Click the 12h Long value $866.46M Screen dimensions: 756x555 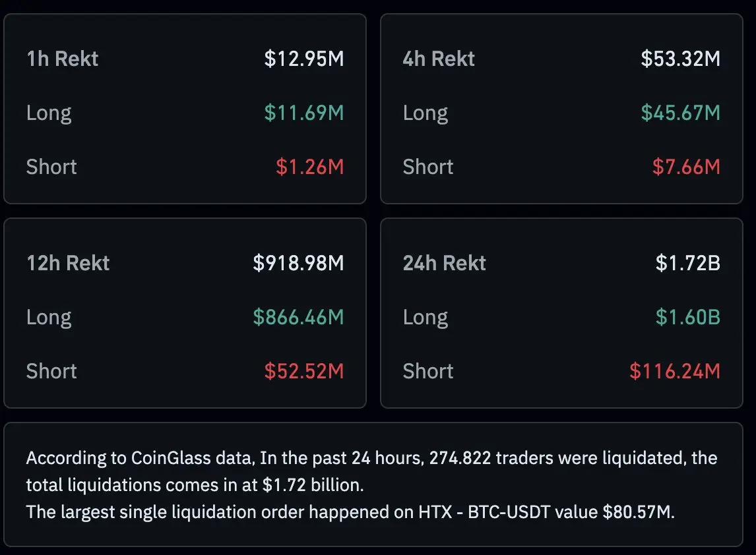[x=299, y=317]
